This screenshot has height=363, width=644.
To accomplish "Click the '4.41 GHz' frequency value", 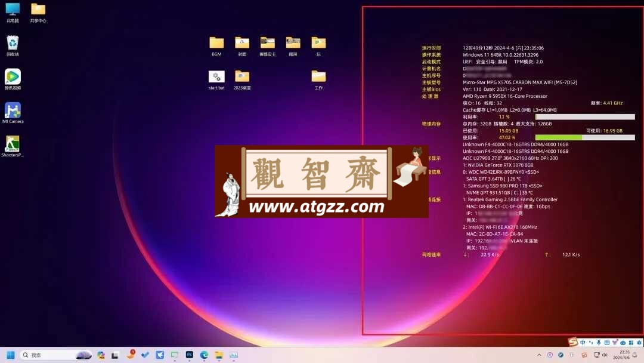I will [612, 103].
